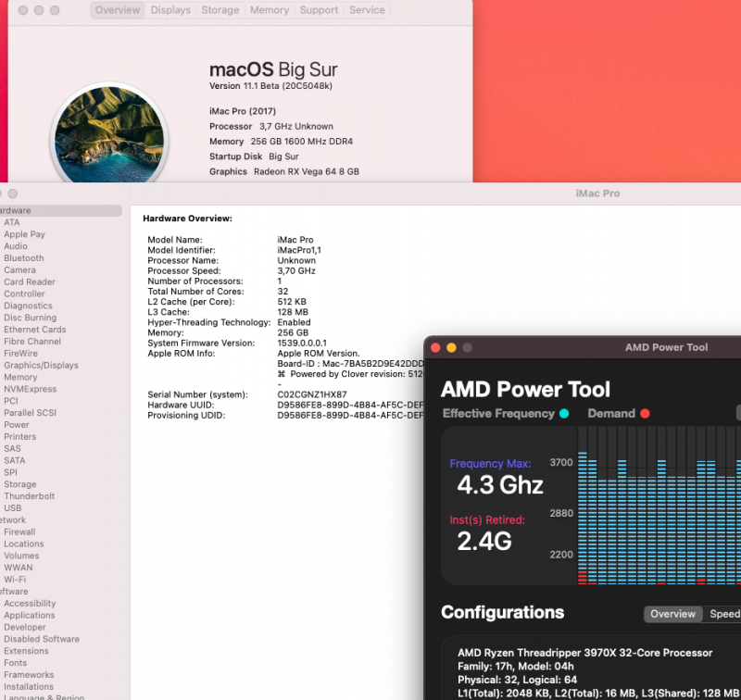This screenshot has width=741, height=700.
Task: Click the Demand red legend dot
Action: 645,414
